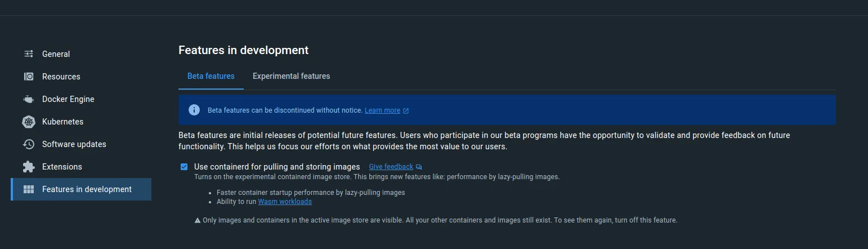Click the Software updates clock icon

tap(29, 144)
